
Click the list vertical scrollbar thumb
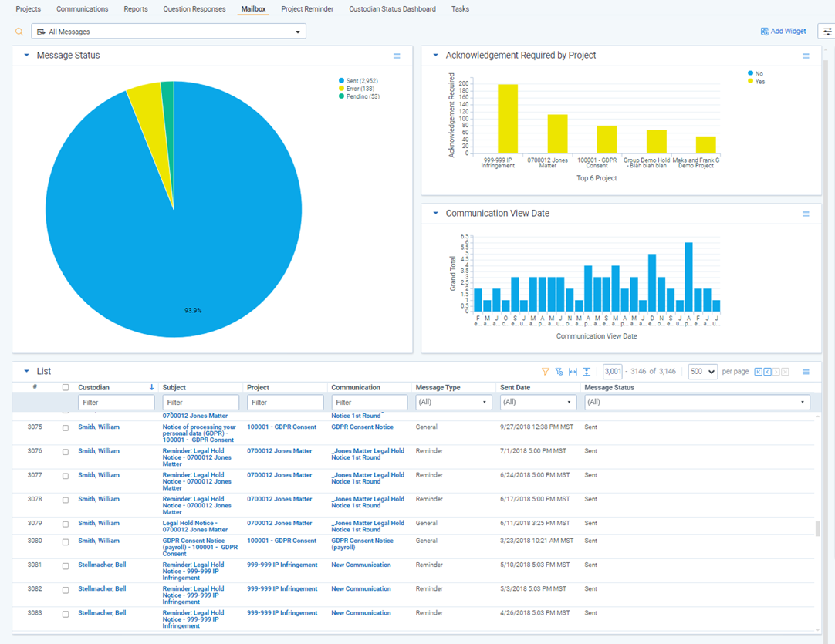point(818,528)
